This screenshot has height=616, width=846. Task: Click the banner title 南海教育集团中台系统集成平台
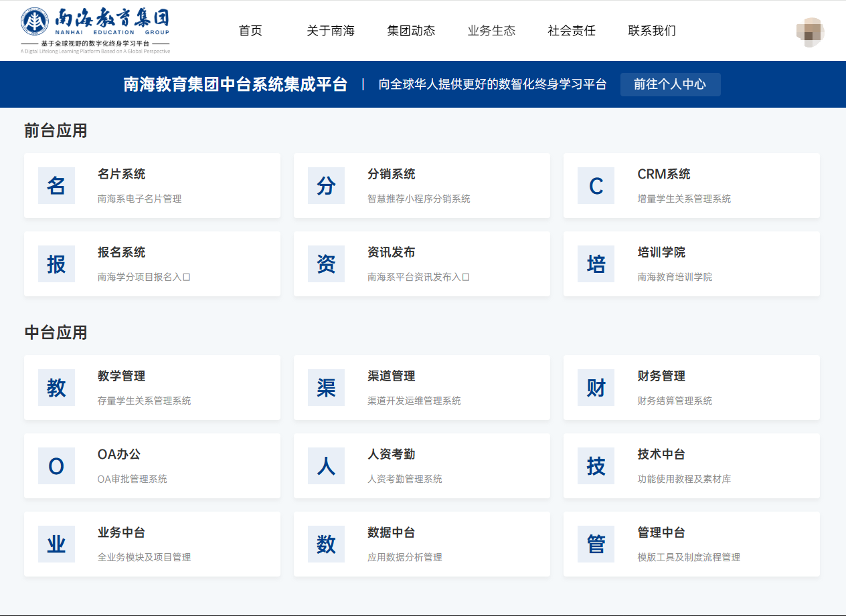pyautogui.click(x=236, y=84)
